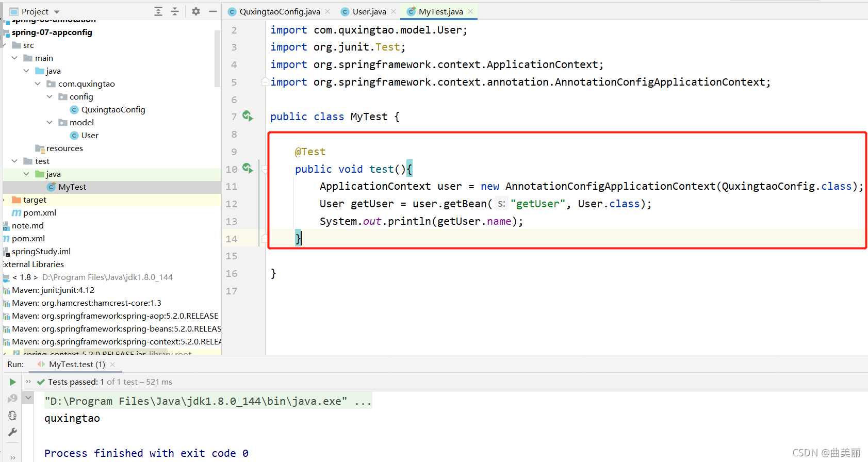Switch to the User.java tab
Image resolution: width=868 pixels, height=462 pixels.
coord(369,11)
